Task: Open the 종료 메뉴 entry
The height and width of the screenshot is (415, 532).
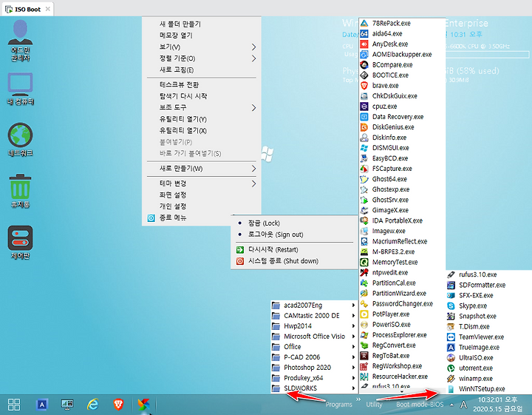Action: 202,217
